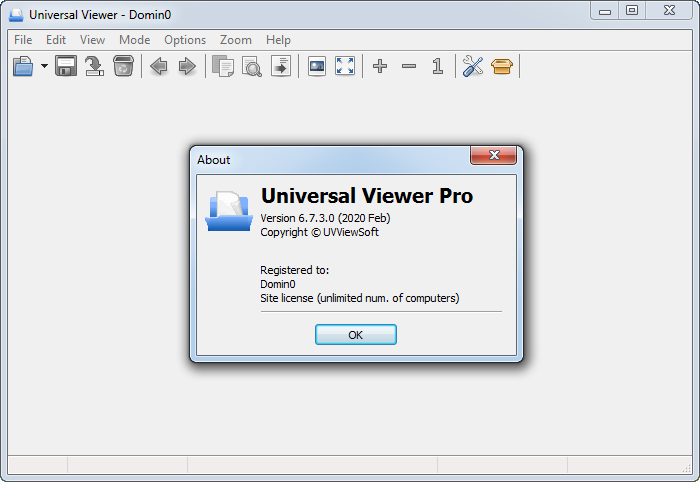Close the About dialog with red X
The image size is (700, 482).
point(494,155)
